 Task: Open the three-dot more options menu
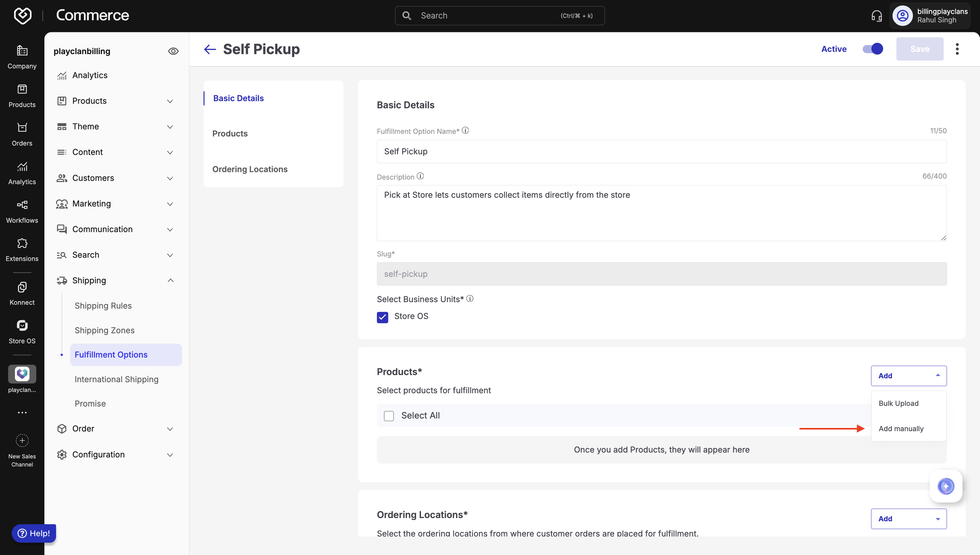pyautogui.click(x=957, y=49)
